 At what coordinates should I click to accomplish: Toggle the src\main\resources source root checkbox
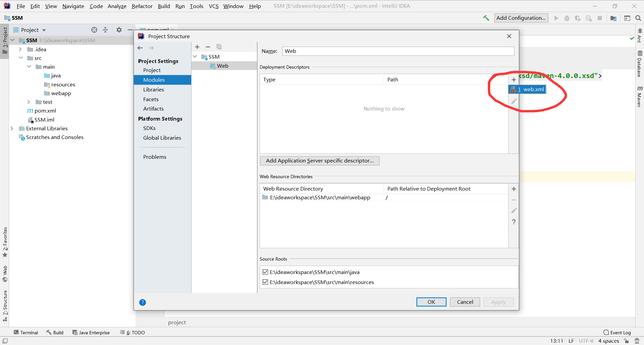(x=265, y=282)
